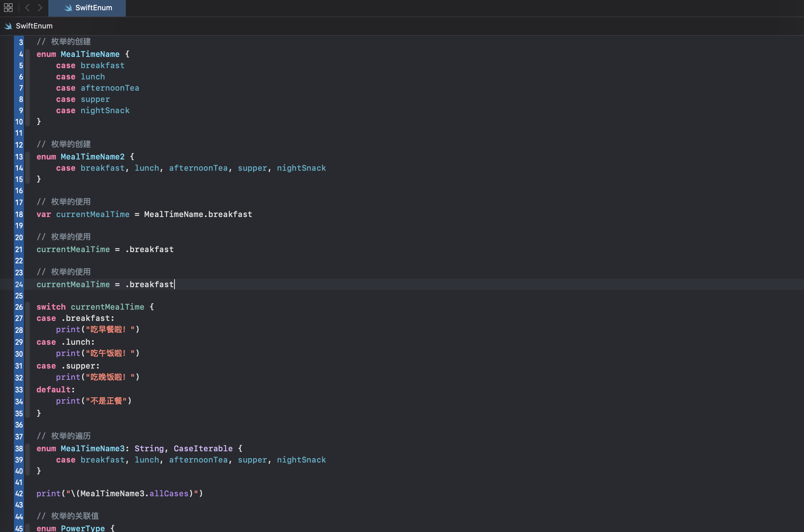Click the PowerType enum name
The width and height of the screenshot is (804, 532).
click(82, 528)
